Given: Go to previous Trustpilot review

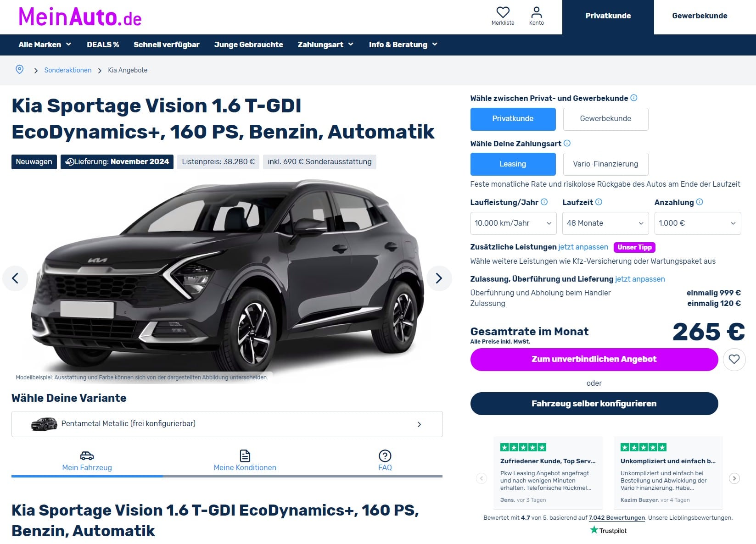Looking at the screenshot, I should click(482, 478).
